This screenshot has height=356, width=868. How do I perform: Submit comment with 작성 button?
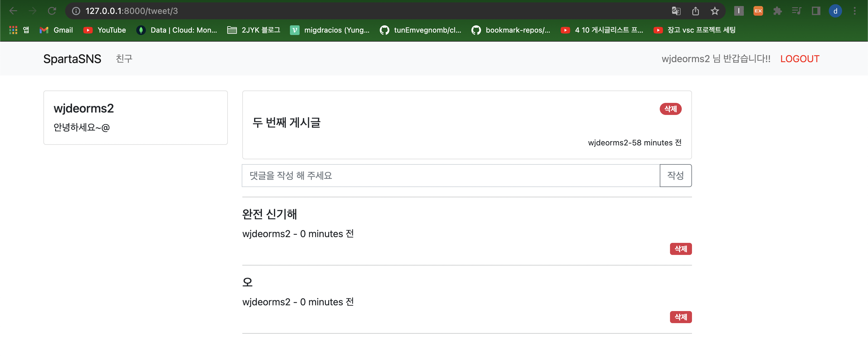click(x=676, y=176)
